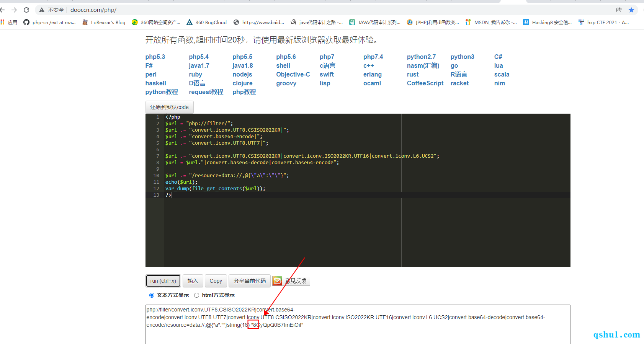
Task: Select the Objective-C link
Action: [293, 74]
